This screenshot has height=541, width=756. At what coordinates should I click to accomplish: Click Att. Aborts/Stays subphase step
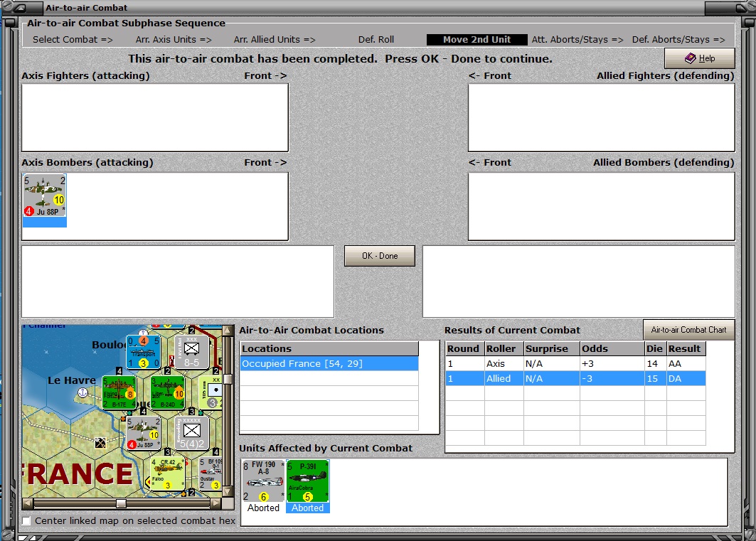pyautogui.click(x=577, y=40)
